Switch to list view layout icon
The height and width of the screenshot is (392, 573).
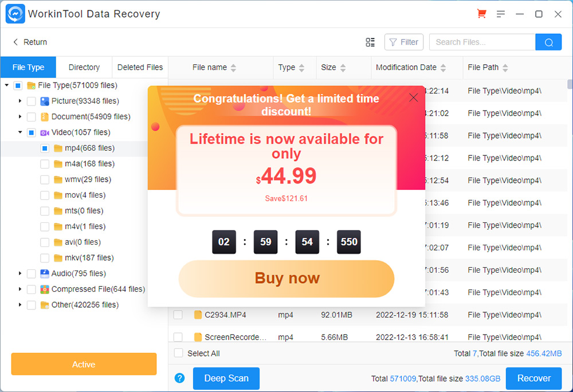[x=370, y=42]
